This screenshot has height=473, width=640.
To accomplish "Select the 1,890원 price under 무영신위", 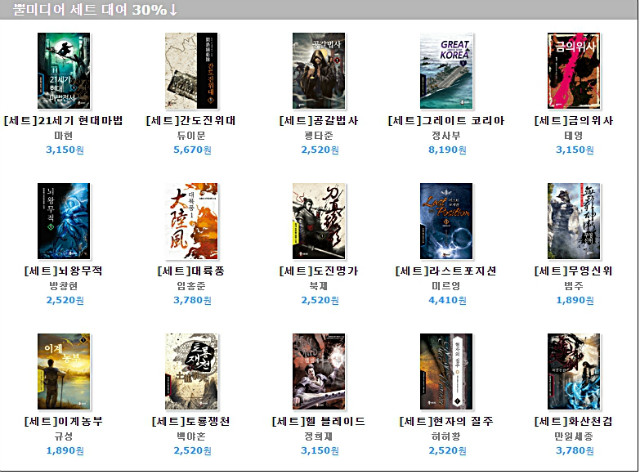I will coord(575,300).
